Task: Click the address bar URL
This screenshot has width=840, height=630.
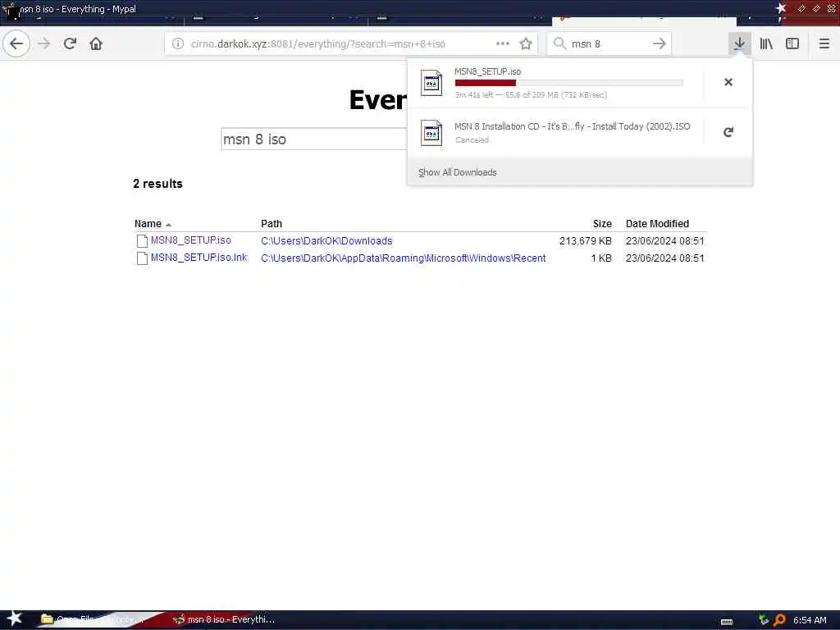Action: tap(317, 44)
